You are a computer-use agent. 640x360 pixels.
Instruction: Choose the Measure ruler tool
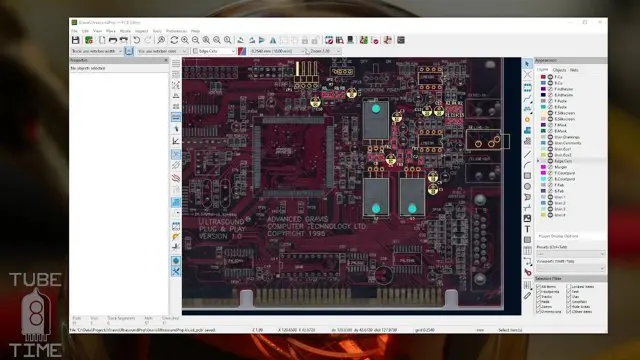527,296
